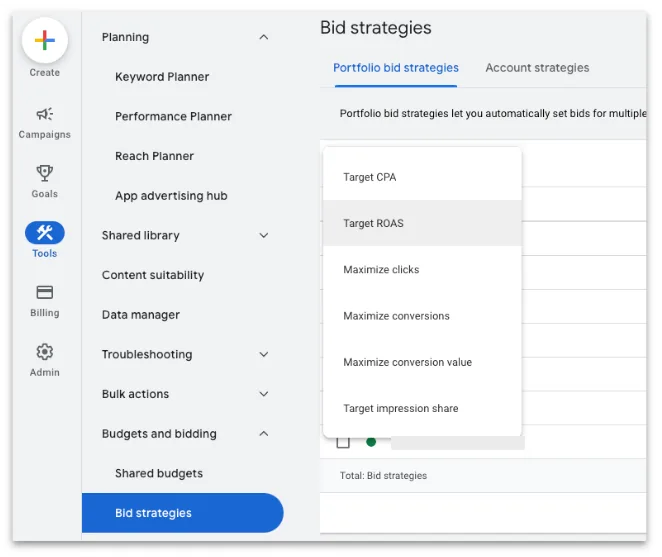
Task: Click the grayed strategy name placeholder bar
Action: pos(458,443)
